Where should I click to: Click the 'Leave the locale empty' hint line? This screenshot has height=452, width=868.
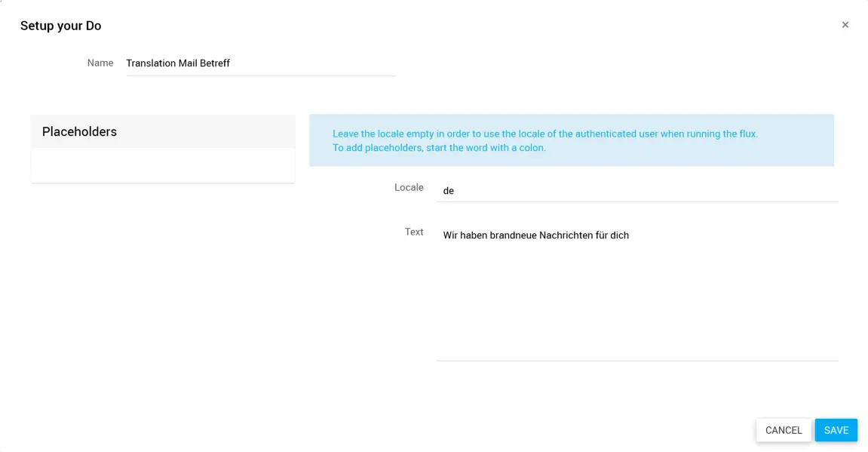[x=544, y=134]
